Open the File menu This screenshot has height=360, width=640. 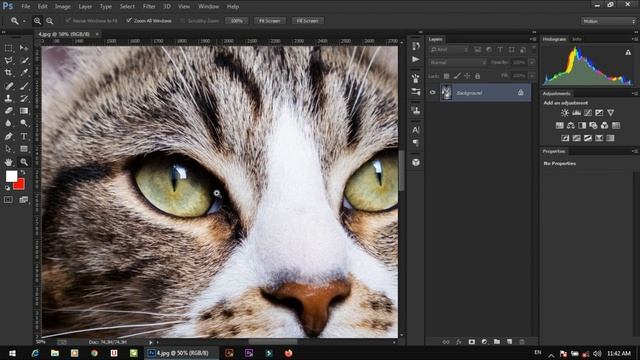point(25,7)
